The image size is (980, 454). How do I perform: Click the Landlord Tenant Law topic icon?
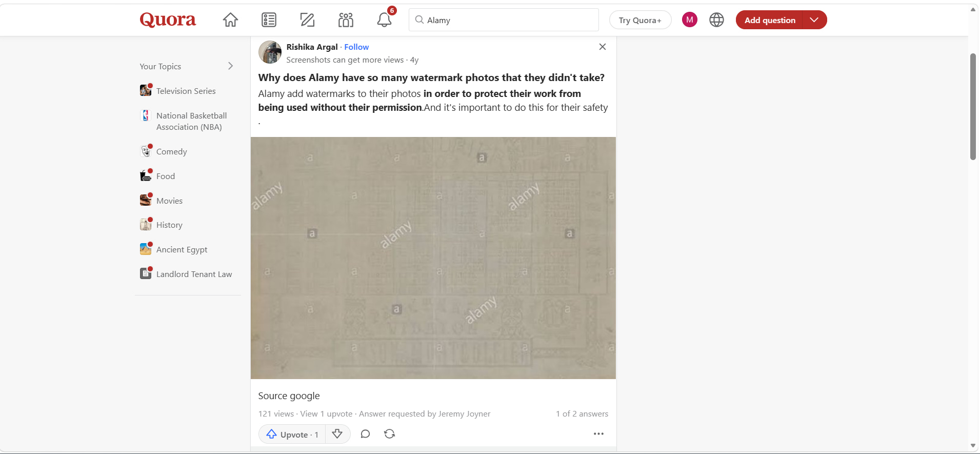(146, 273)
